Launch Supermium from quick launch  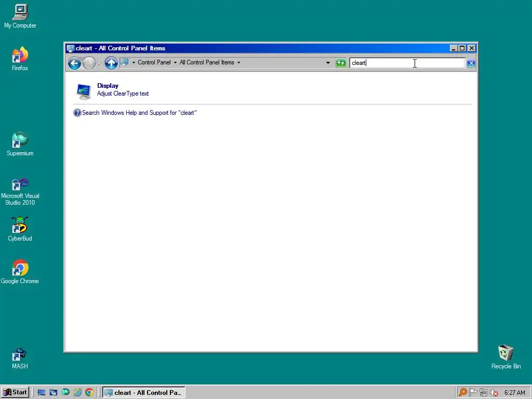tap(65, 392)
